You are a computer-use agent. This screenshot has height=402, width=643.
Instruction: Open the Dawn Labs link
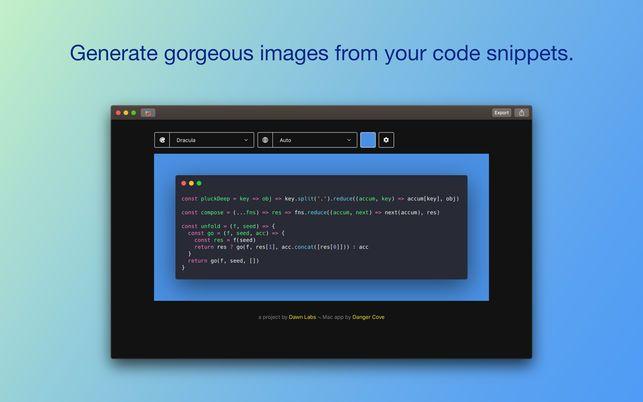(302, 317)
